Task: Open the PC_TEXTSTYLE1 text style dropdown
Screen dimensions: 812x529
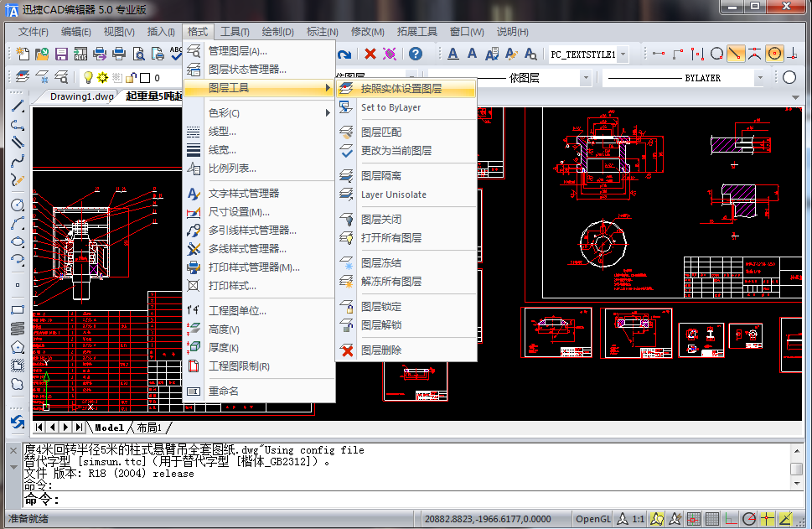Action: pyautogui.click(x=623, y=54)
